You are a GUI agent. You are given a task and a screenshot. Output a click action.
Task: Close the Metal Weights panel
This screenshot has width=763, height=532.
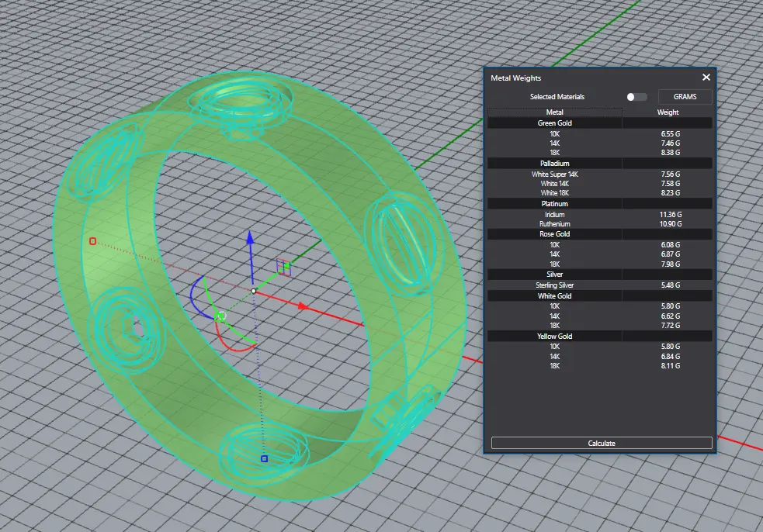click(x=706, y=78)
